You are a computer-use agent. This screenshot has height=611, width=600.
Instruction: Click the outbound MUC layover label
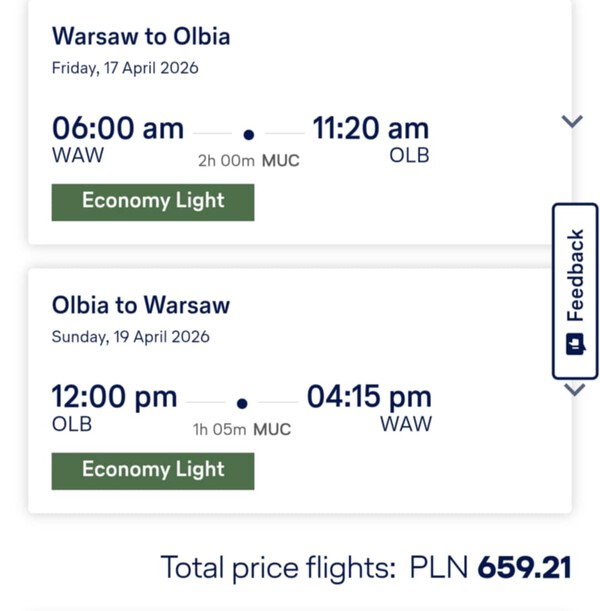[x=281, y=161]
